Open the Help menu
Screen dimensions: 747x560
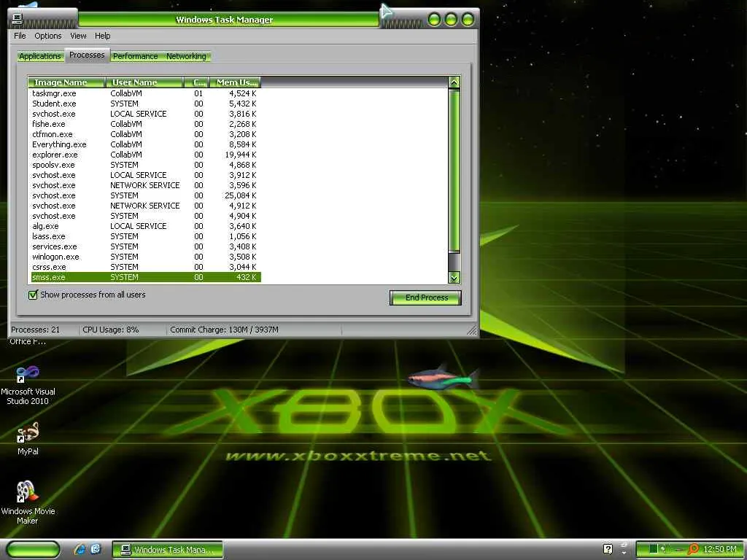[102, 36]
